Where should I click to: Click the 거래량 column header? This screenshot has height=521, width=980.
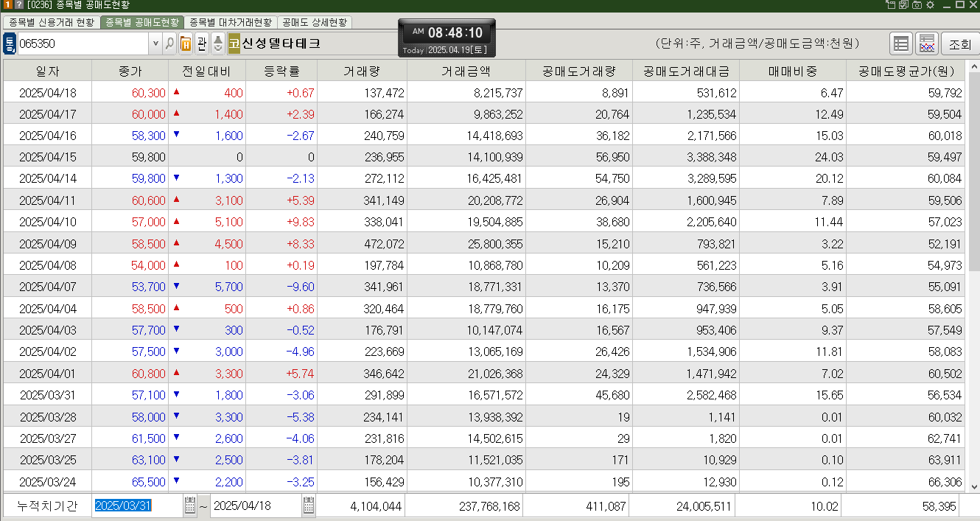coord(362,71)
